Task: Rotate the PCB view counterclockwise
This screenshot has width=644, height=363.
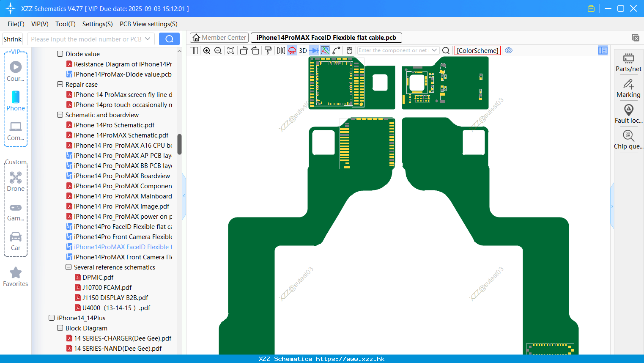Action: click(x=244, y=50)
